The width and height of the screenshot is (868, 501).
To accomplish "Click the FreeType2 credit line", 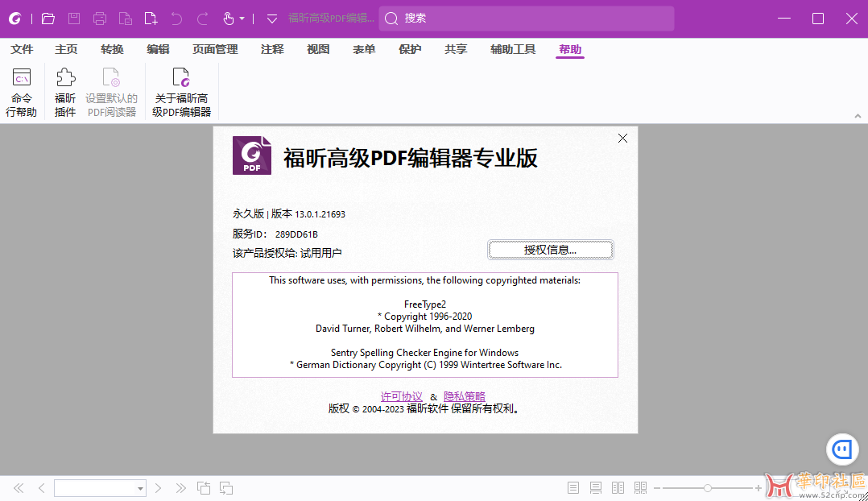I will click(425, 304).
